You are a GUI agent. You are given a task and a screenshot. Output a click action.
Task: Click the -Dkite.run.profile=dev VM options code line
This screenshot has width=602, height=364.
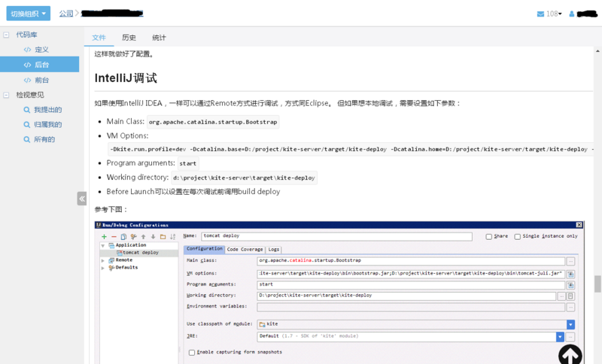(351, 149)
